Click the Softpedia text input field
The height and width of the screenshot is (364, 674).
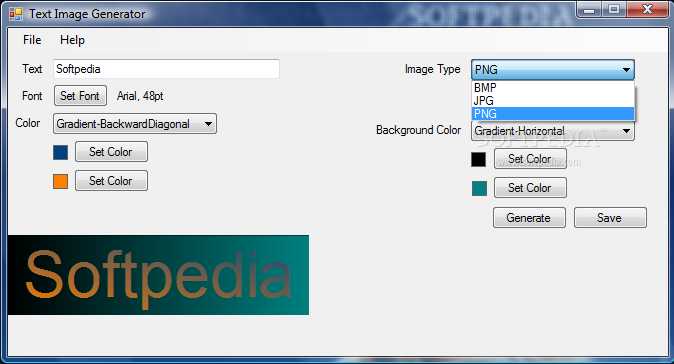click(166, 69)
